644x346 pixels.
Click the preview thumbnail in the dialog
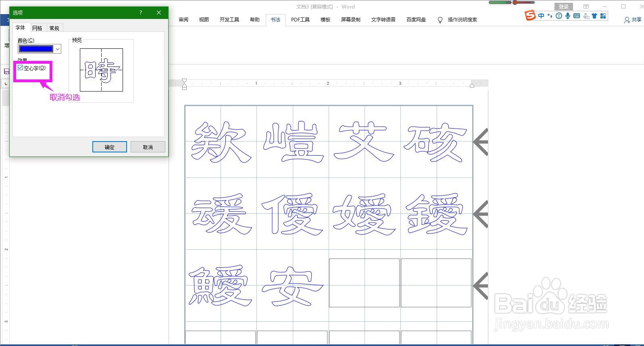[101, 70]
